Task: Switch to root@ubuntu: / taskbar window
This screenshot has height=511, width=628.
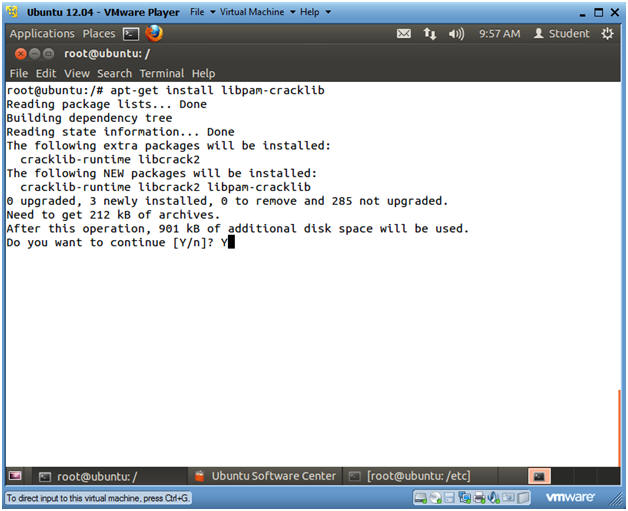Action: tap(109, 476)
